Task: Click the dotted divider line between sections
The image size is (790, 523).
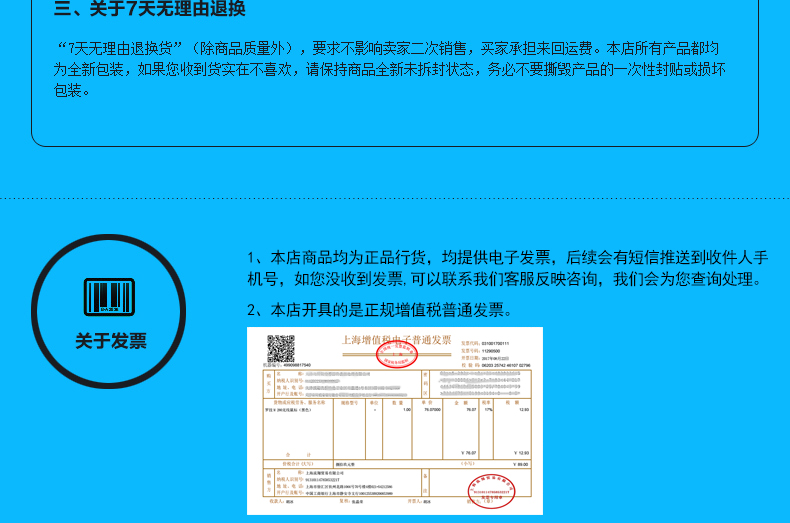Action: click(x=395, y=198)
